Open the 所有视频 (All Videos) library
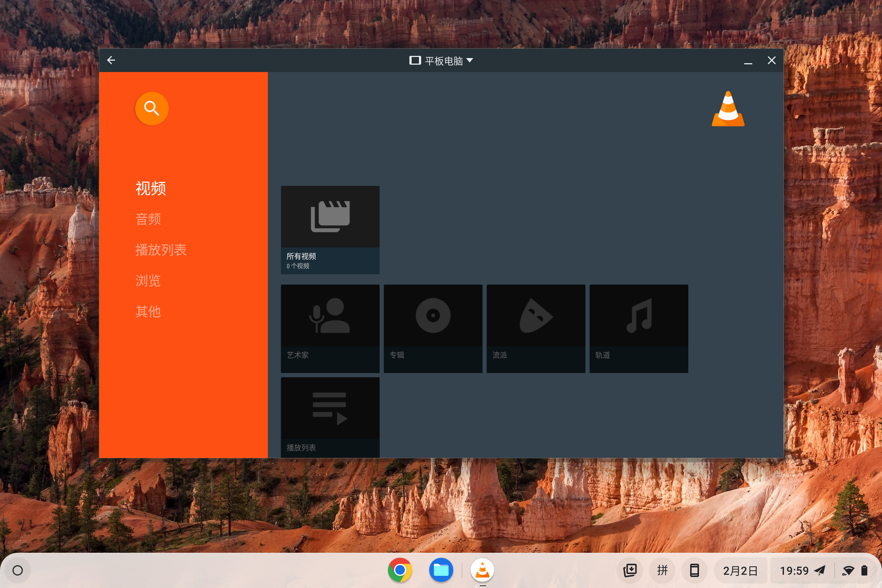Image resolution: width=882 pixels, height=588 pixels. [x=330, y=229]
